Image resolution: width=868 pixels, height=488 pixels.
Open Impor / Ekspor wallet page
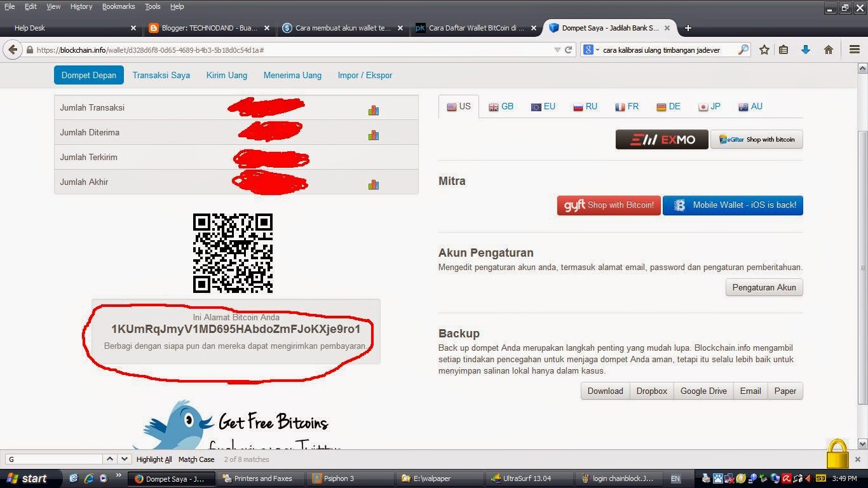point(365,75)
